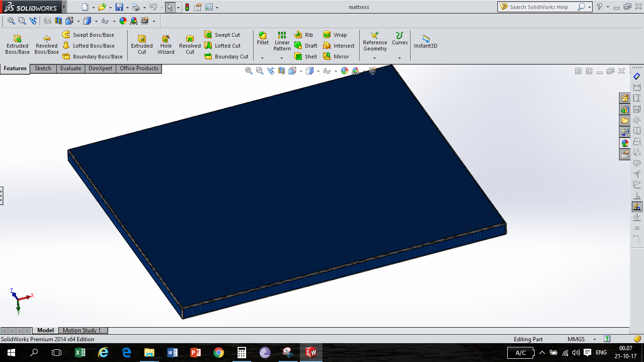Select the Draft tool
Image resolution: width=644 pixels, height=362 pixels.
tap(305, 46)
